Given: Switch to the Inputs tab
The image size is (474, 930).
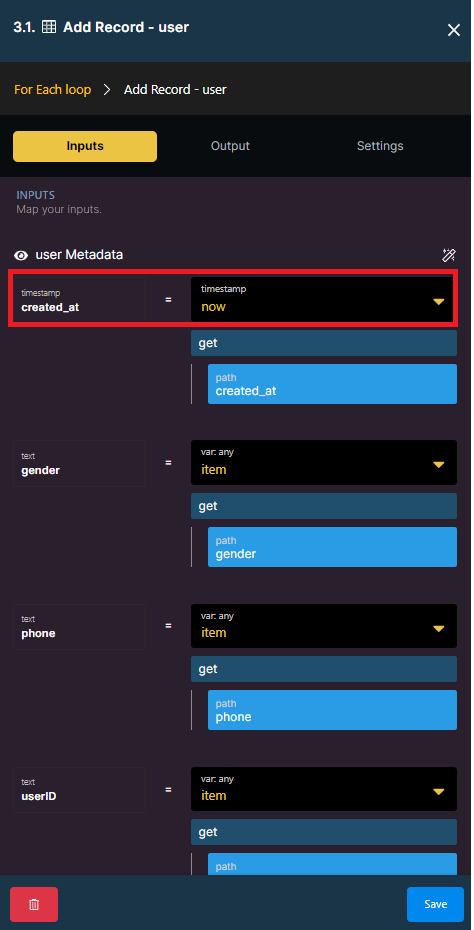Looking at the screenshot, I should coord(85,146).
